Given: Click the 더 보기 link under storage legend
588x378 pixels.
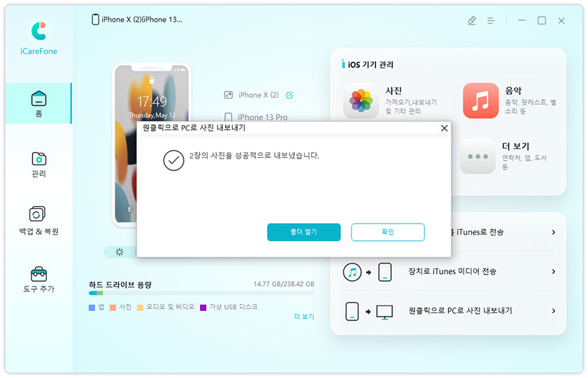Looking at the screenshot, I should pyautogui.click(x=303, y=317).
